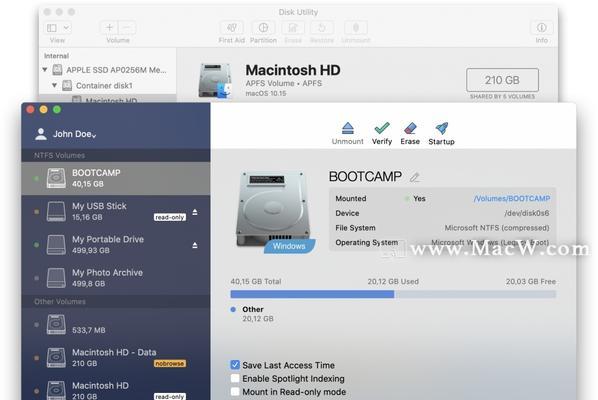Viewport: 598px width, 400px height.
Task: Click the read-only badge on My USB Stick
Action: click(x=170, y=217)
